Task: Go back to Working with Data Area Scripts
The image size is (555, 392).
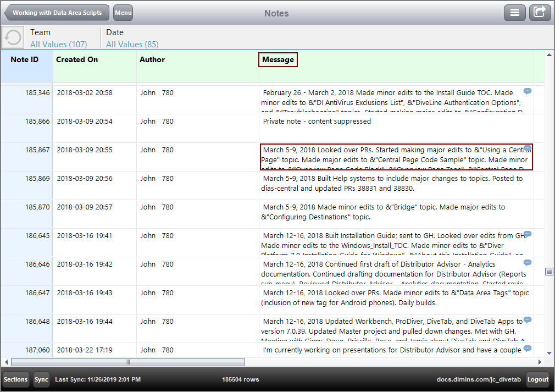Action: 56,13
